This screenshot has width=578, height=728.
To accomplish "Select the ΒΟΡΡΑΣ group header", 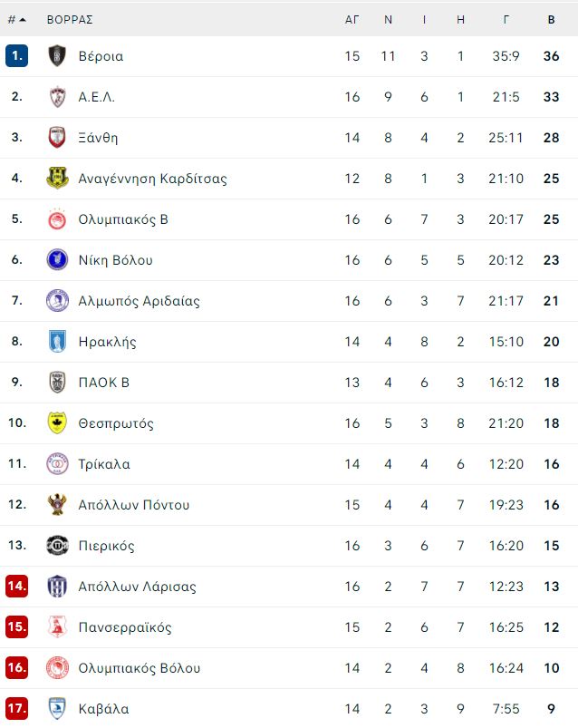I will tap(70, 20).
